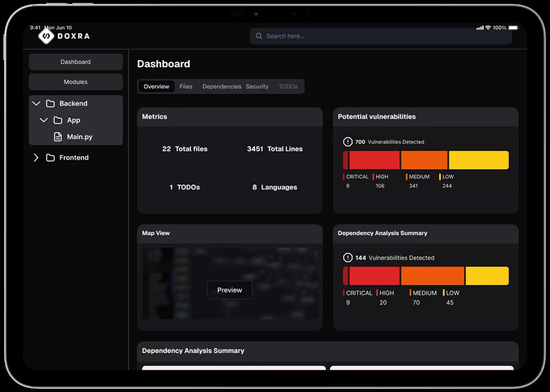Open Modules from the sidebar
The width and height of the screenshot is (550, 392).
click(x=76, y=82)
